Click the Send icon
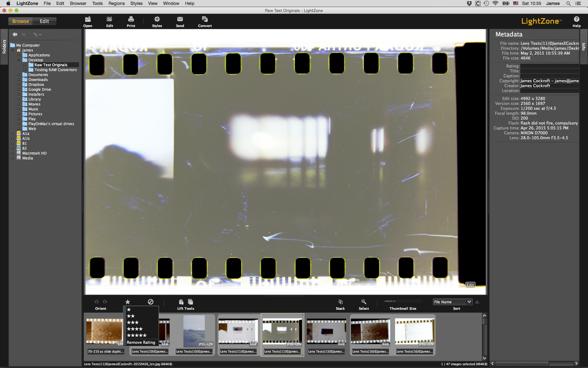The width and height of the screenshot is (588, 368). click(180, 21)
